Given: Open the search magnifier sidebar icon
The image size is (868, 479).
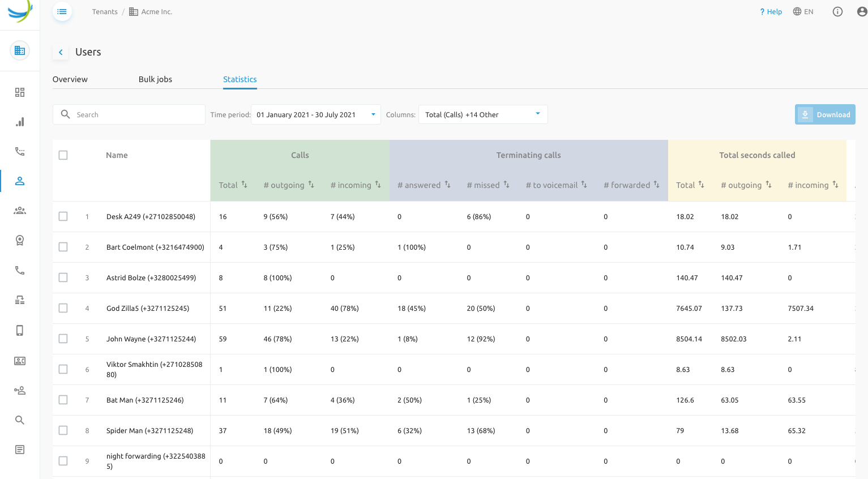Looking at the screenshot, I should [20, 420].
